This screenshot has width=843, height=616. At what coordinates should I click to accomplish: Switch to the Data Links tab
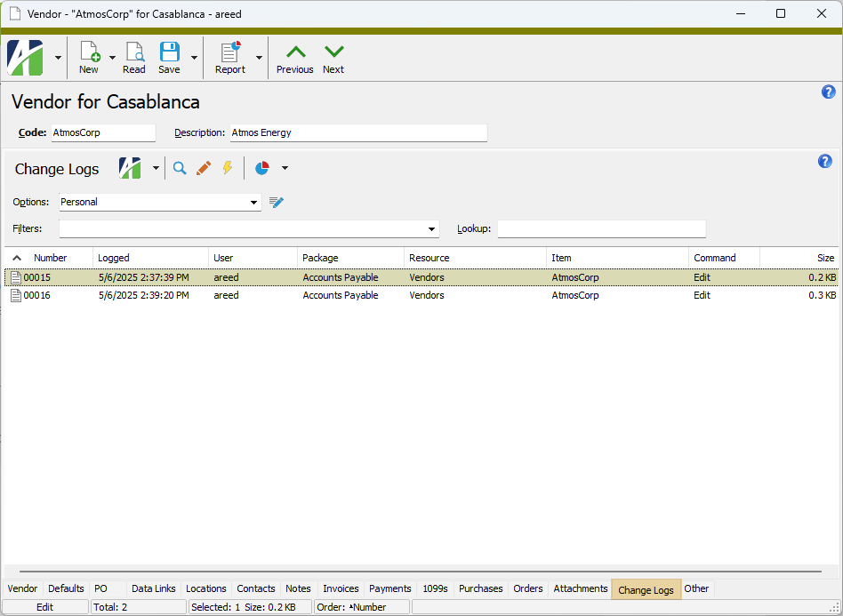tap(154, 588)
